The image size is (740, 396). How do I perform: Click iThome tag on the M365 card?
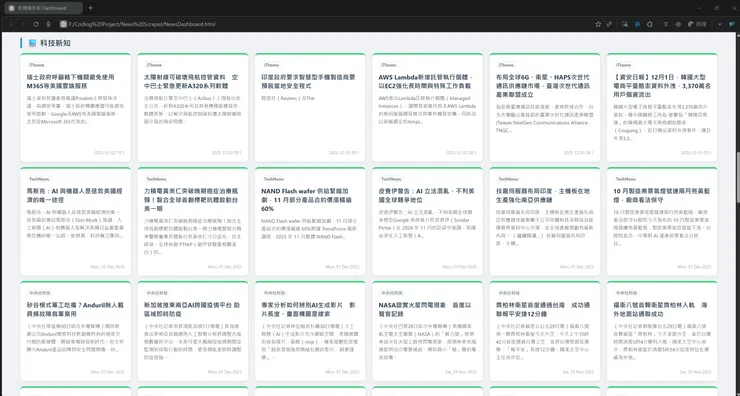(36, 65)
